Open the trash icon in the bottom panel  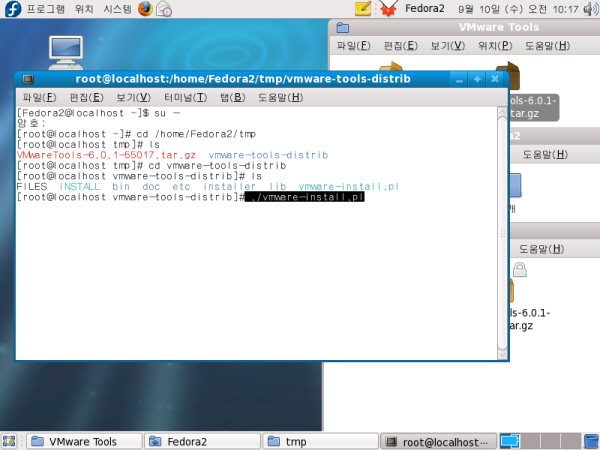592,441
